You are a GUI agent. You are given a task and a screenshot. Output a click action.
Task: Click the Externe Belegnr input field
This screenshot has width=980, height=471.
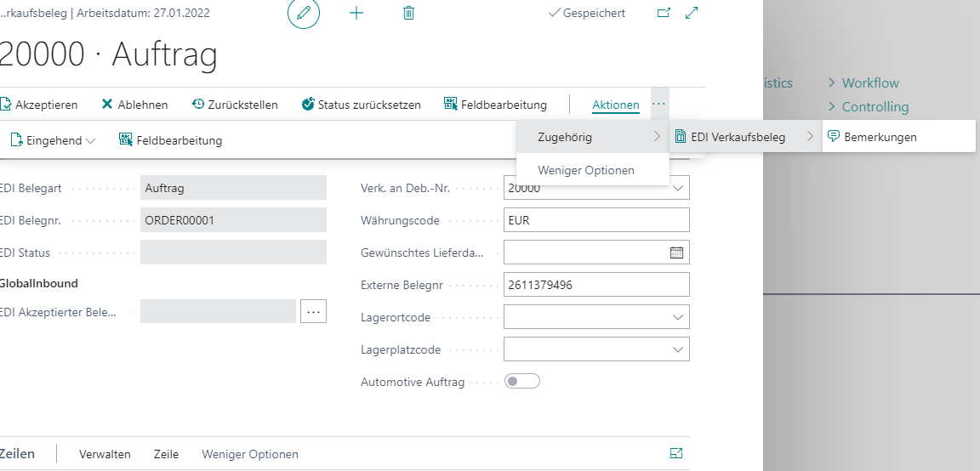tap(595, 285)
